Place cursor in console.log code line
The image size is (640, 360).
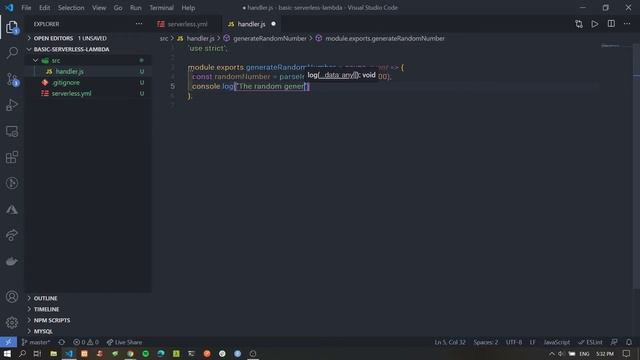(251, 87)
